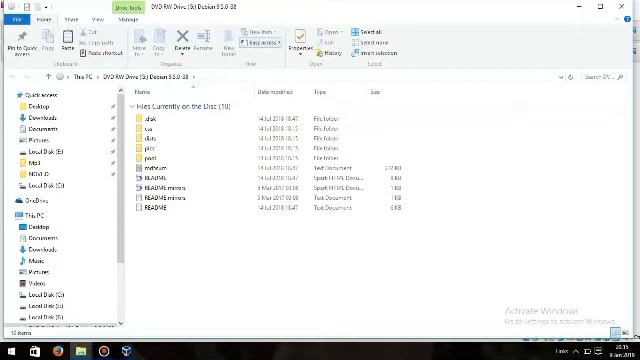
Task: Click the Rename ribbon icon
Action: [203, 36]
